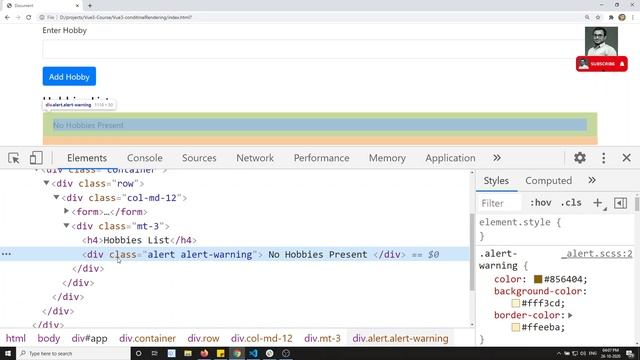This screenshot has height=360, width=640.
Task: Show more DevTools tabs chevron
Action: pyautogui.click(x=497, y=158)
